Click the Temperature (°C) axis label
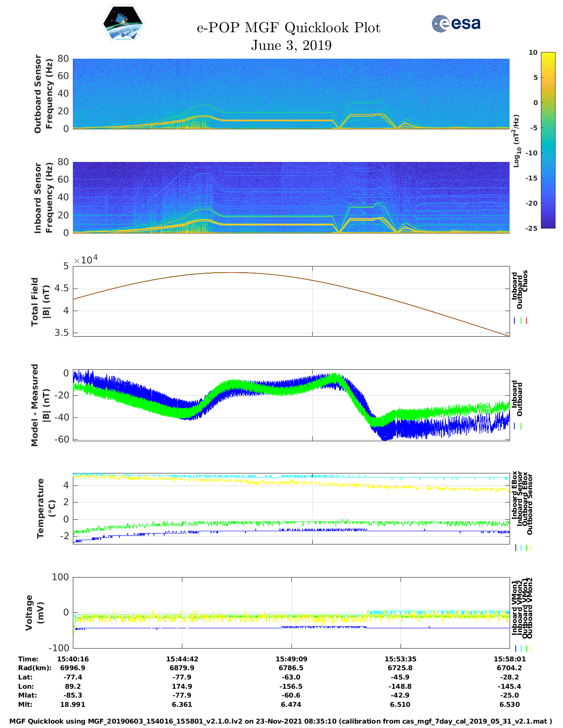Screen dimensions: 563x728 46,508
